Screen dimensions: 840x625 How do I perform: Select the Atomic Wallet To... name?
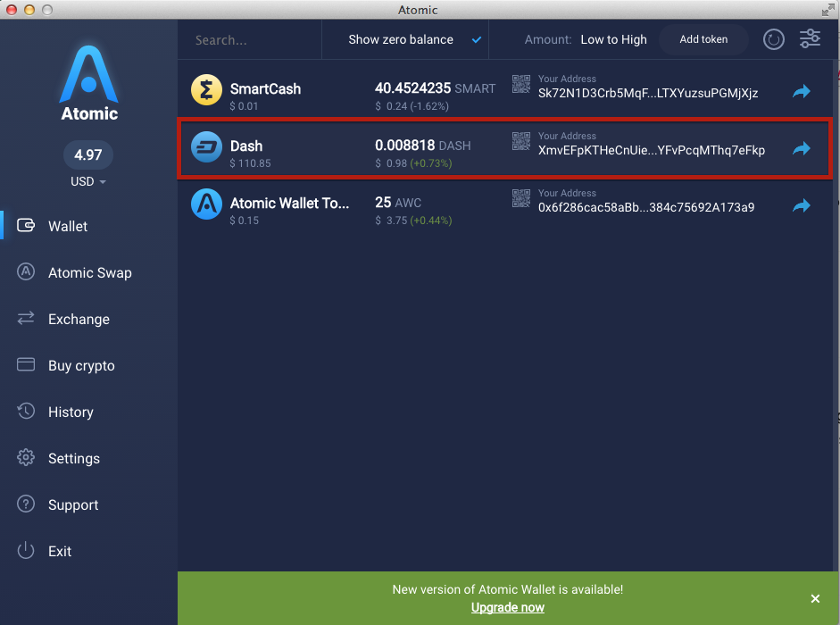coord(289,204)
